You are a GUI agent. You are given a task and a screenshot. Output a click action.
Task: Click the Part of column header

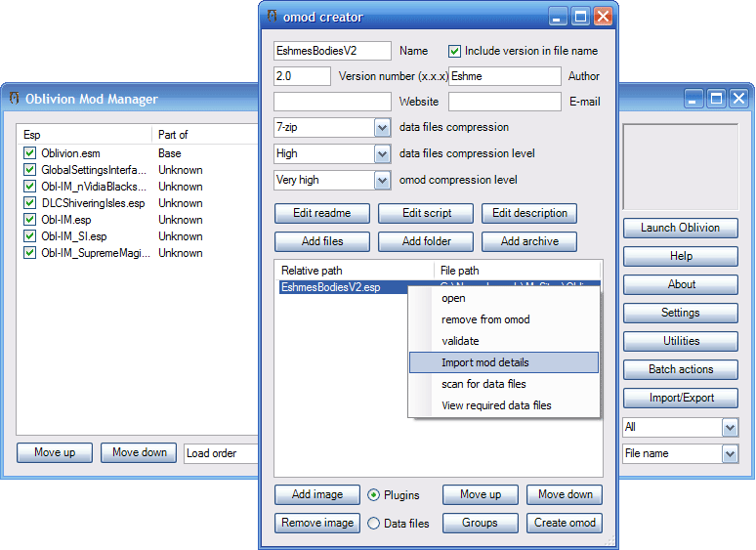point(205,135)
